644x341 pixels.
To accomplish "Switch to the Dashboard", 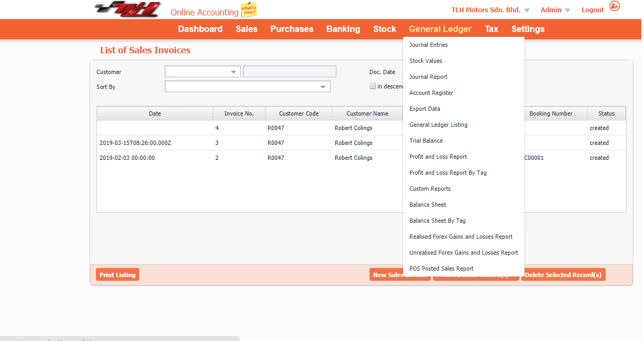I will (x=200, y=29).
